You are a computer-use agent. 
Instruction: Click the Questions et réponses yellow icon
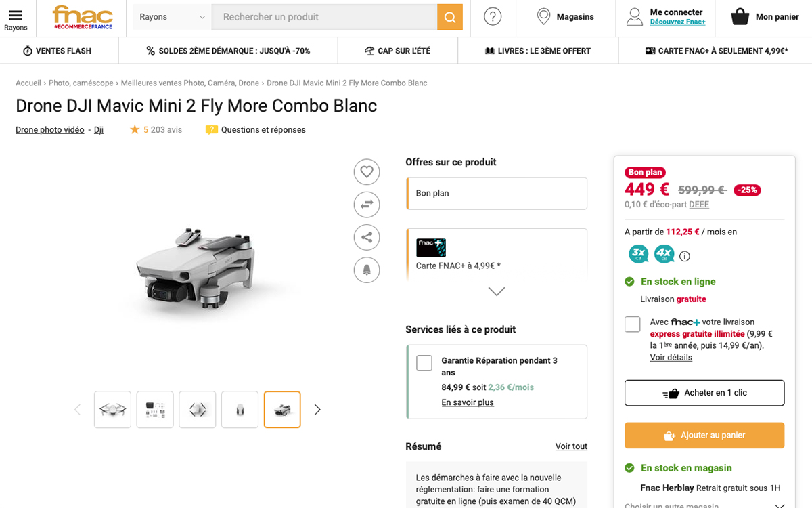(x=212, y=129)
